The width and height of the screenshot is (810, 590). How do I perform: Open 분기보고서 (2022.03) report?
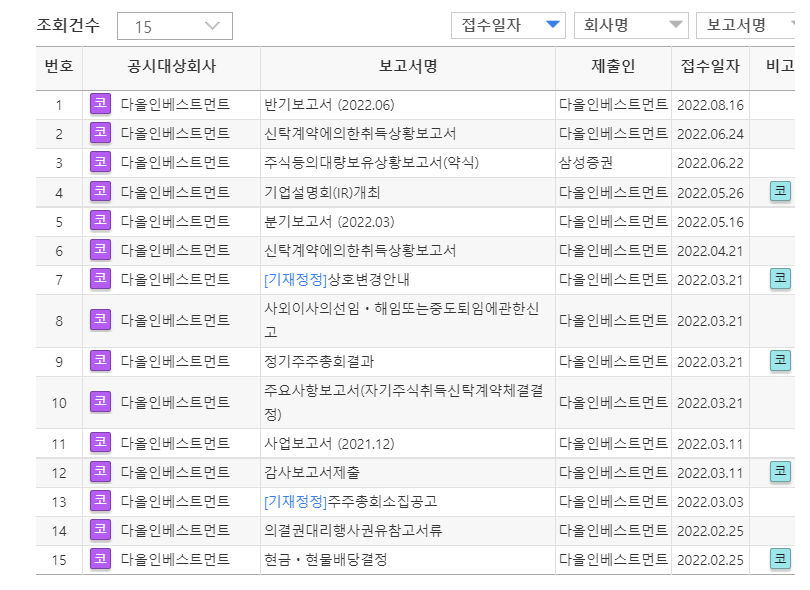pyautogui.click(x=329, y=222)
